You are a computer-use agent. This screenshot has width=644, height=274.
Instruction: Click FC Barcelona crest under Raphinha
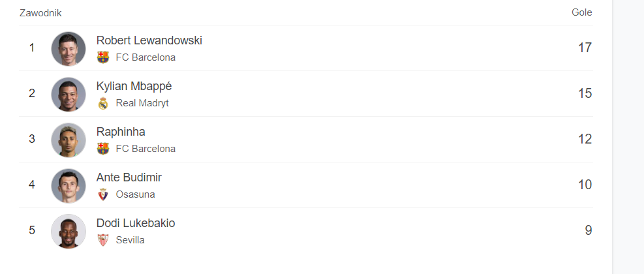click(x=103, y=148)
